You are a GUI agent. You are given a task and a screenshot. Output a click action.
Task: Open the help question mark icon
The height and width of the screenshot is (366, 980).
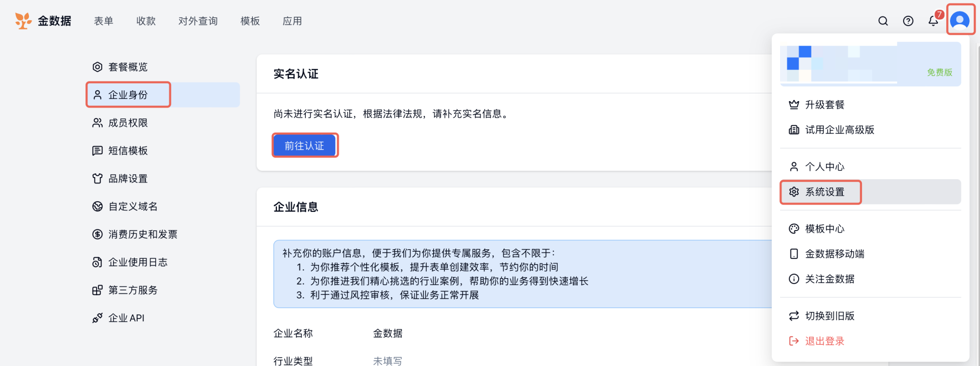908,21
